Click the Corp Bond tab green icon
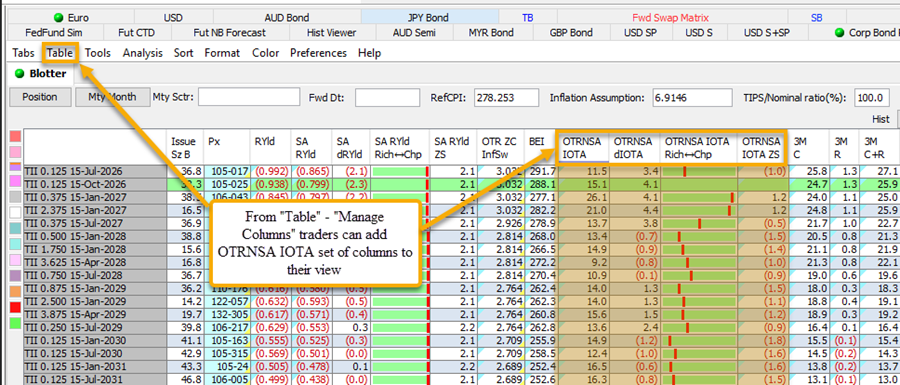This screenshot has height=385, width=900. coord(840,33)
